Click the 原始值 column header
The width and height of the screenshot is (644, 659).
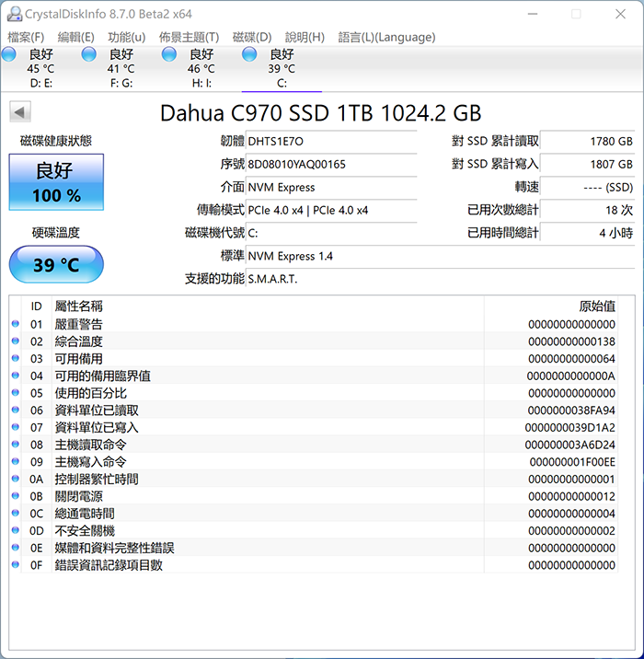(x=551, y=306)
